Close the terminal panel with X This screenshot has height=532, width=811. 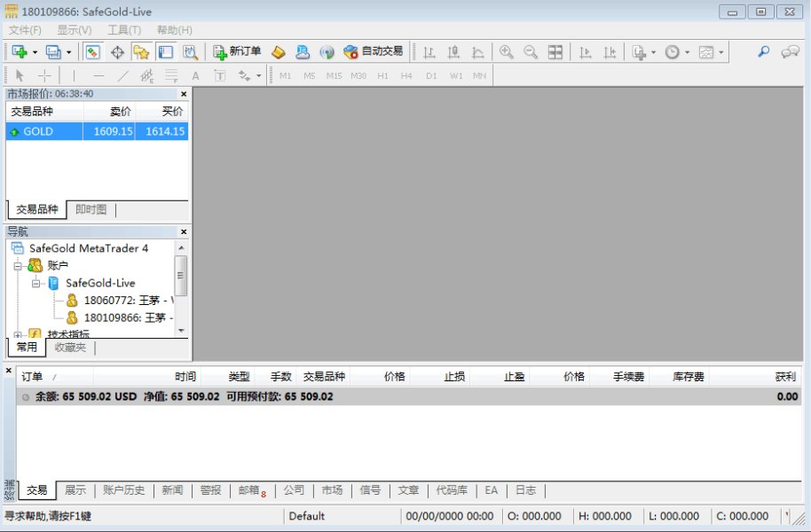point(9,371)
